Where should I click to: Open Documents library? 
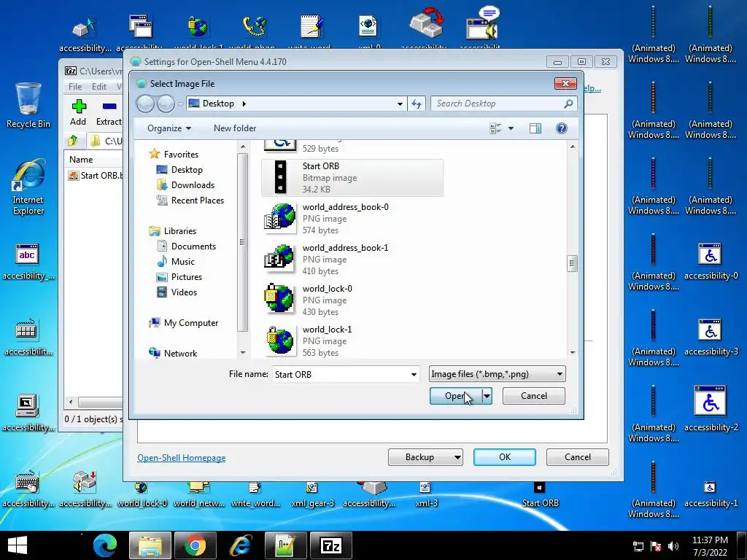click(187, 246)
